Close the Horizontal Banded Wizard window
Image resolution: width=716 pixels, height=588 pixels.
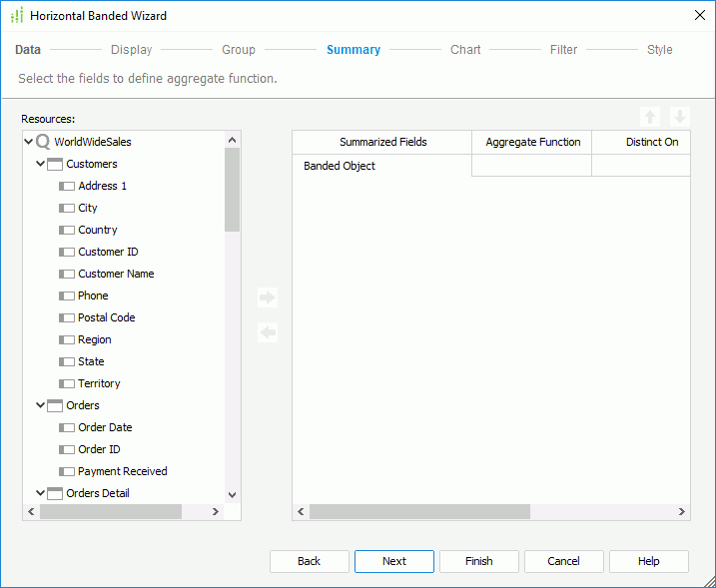pyautogui.click(x=700, y=15)
